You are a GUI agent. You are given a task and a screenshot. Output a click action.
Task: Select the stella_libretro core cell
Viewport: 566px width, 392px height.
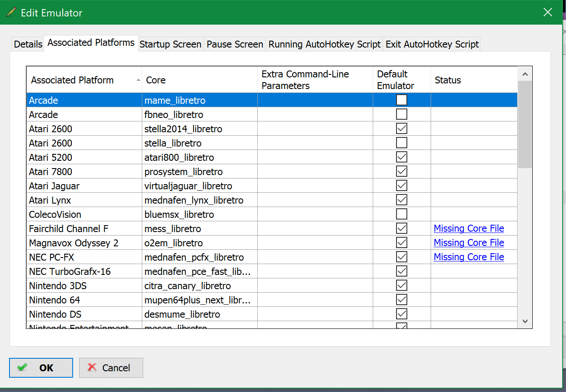click(200, 143)
